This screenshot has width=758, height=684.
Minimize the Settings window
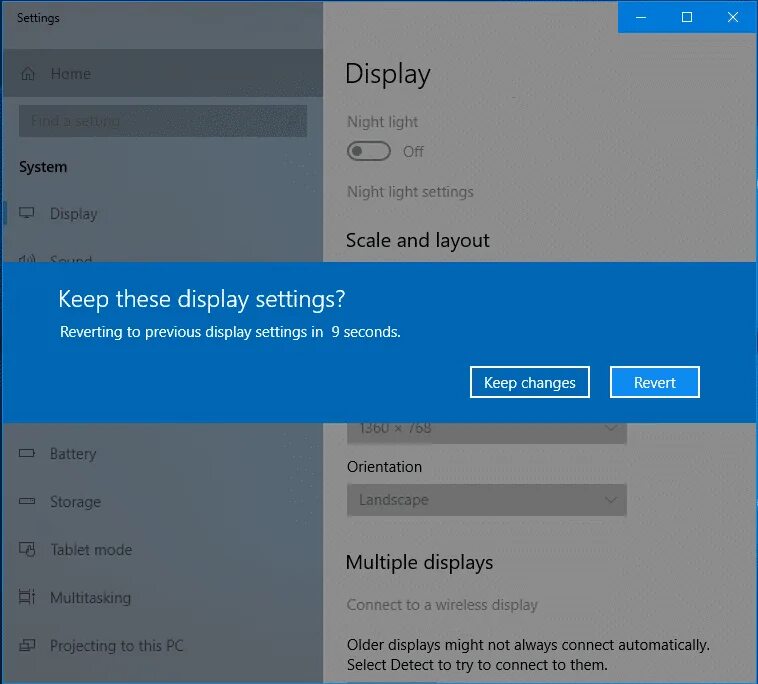[x=641, y=17]
